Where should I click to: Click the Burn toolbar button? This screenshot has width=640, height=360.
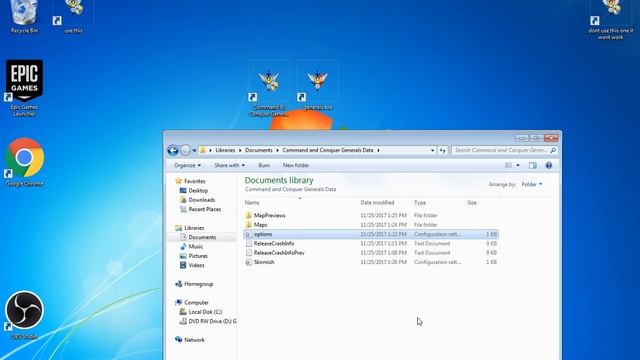pyautogui.click(x=264, y=165)
